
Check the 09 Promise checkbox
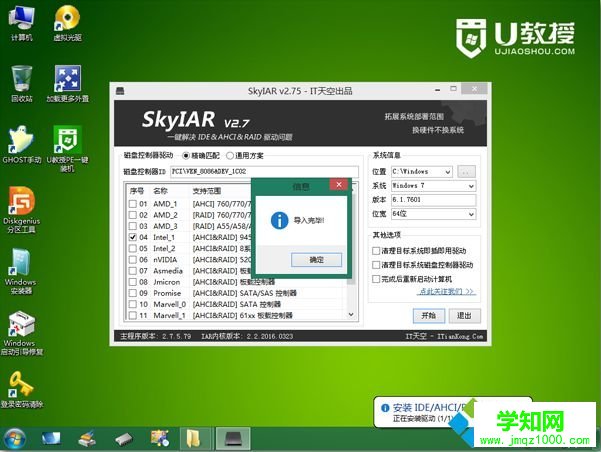tap(133, 293)
